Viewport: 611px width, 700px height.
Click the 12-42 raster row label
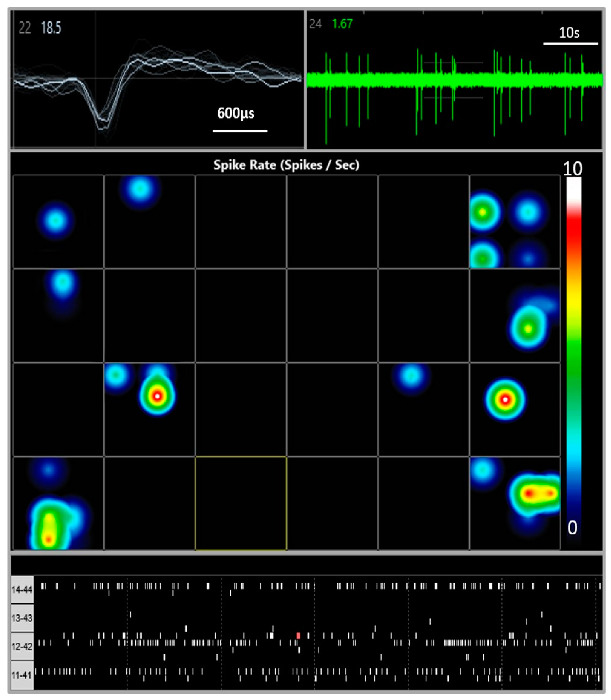point(22,646)
